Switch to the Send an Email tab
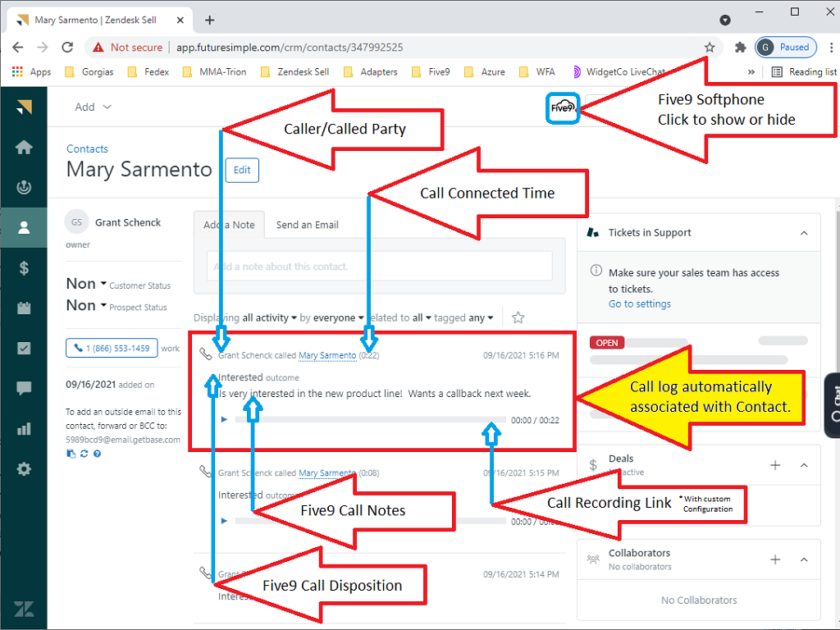 (x=308, y=224)
